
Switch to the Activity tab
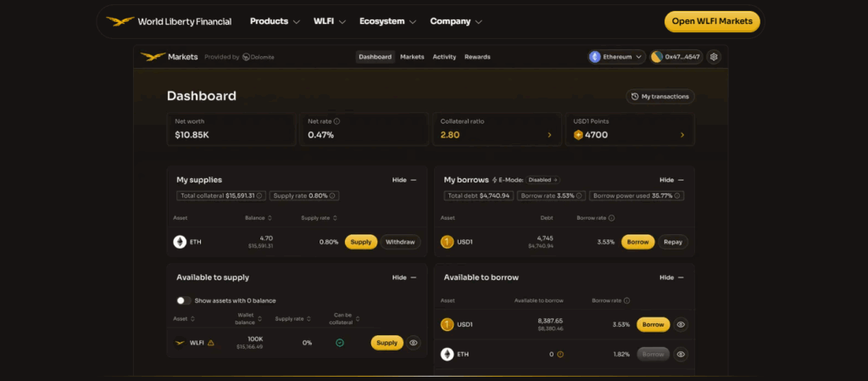coord(444,57)
